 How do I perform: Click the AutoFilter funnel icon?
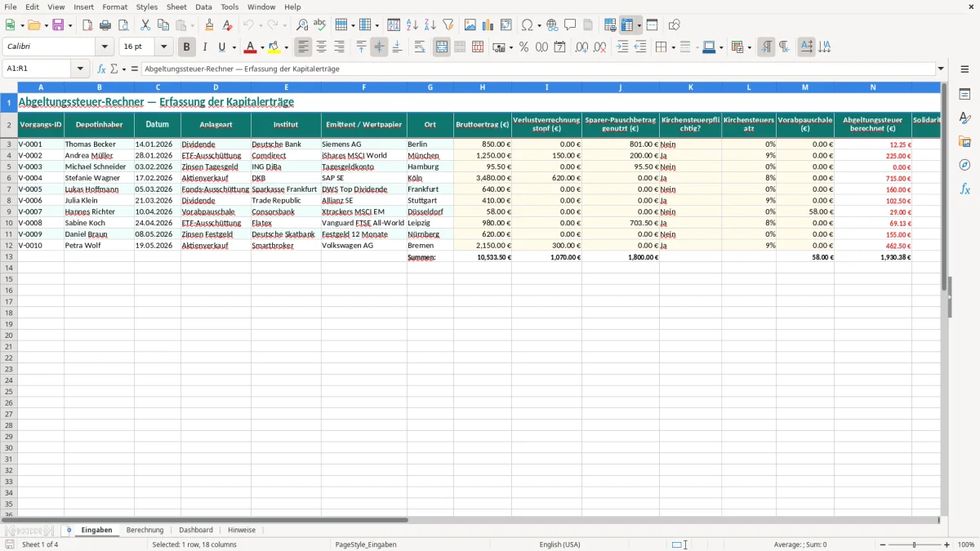click(448, 25)
